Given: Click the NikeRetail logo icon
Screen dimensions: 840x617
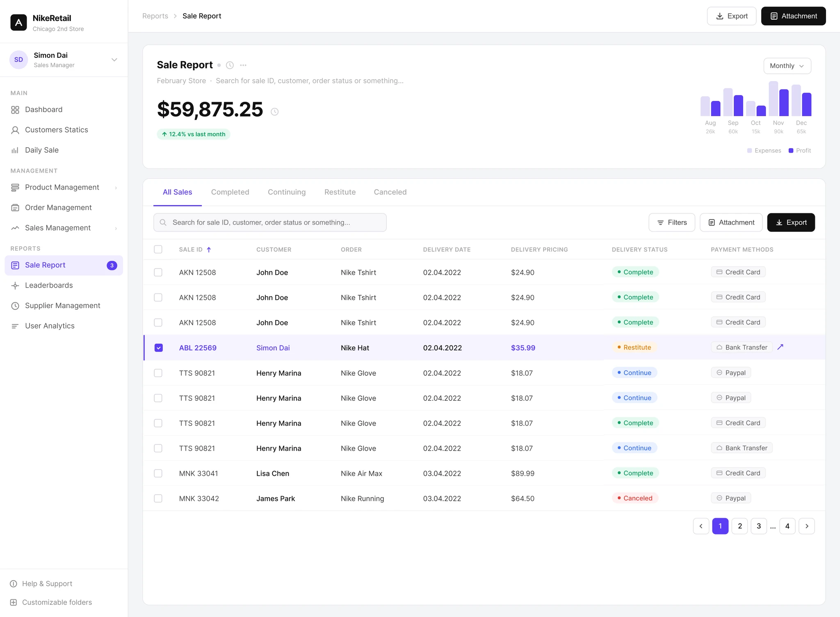Looking at the screenshot, I should coord(18,23).
